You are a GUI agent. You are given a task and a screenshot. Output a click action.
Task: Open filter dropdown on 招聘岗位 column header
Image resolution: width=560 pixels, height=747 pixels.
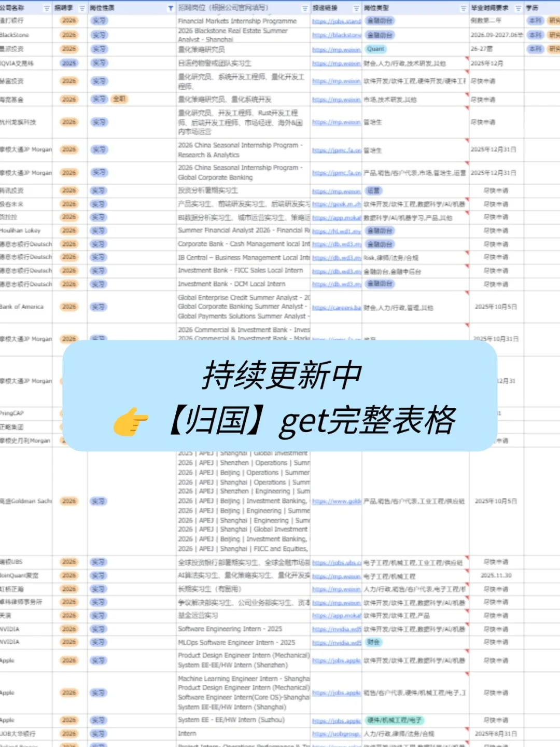305,8
